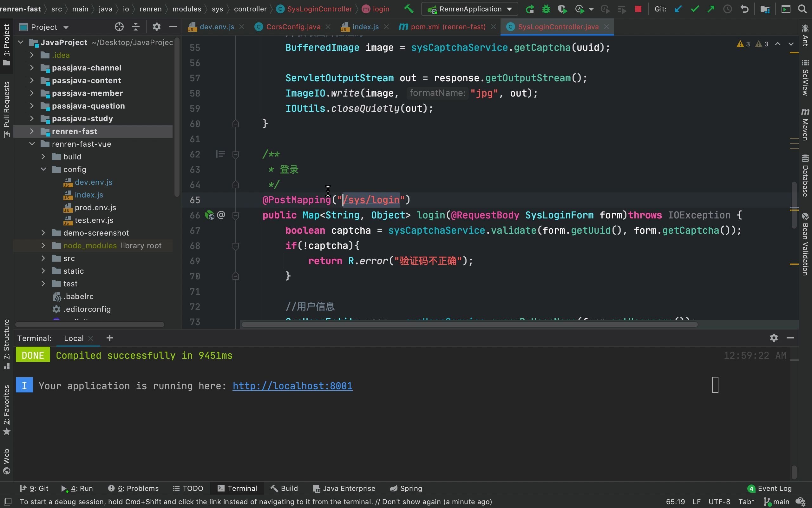The height and width of the screenshot is (508, 812).
Task: Switch to the pom.xml (renren-fast) tab
Action: [448, 27]
